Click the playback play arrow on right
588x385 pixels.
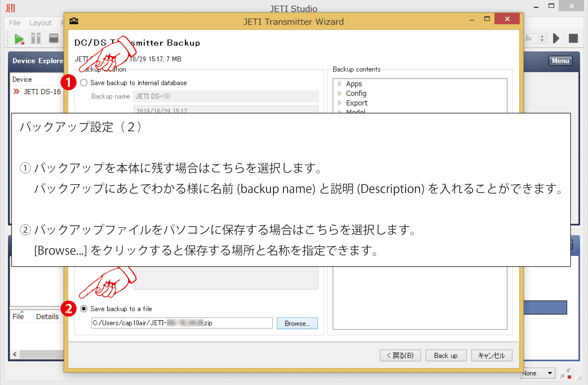pyautogui.click(x=556, y=38)
